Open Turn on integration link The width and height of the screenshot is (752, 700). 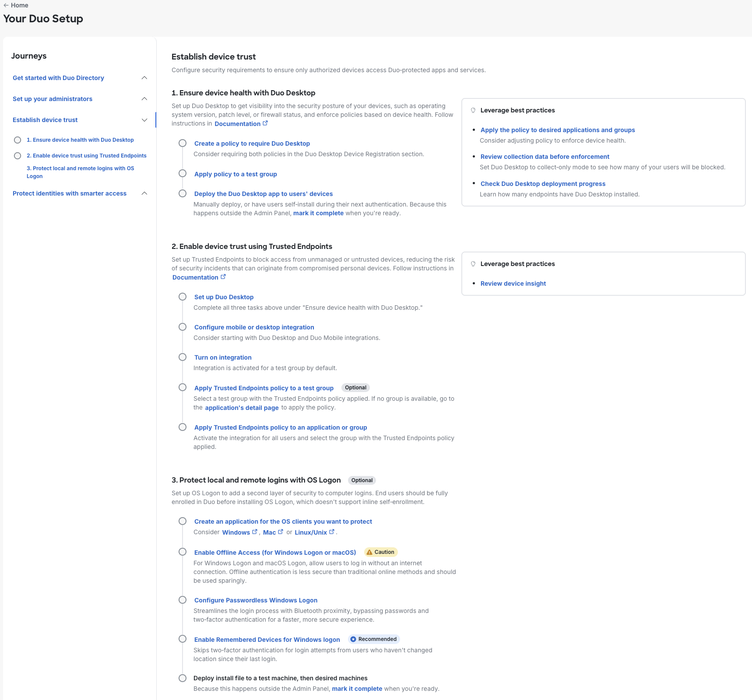(223, 357)
